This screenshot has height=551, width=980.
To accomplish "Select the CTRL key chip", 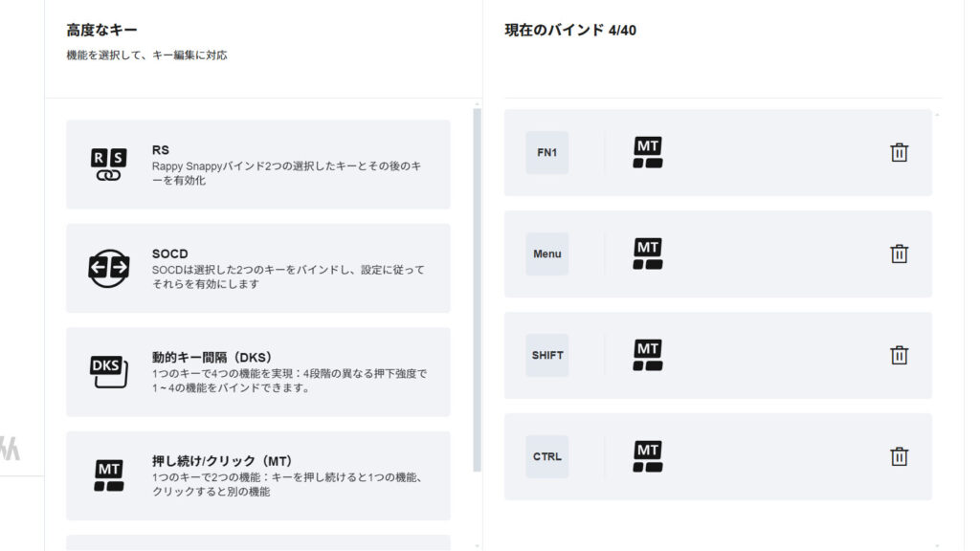I will tap(546, 456).
